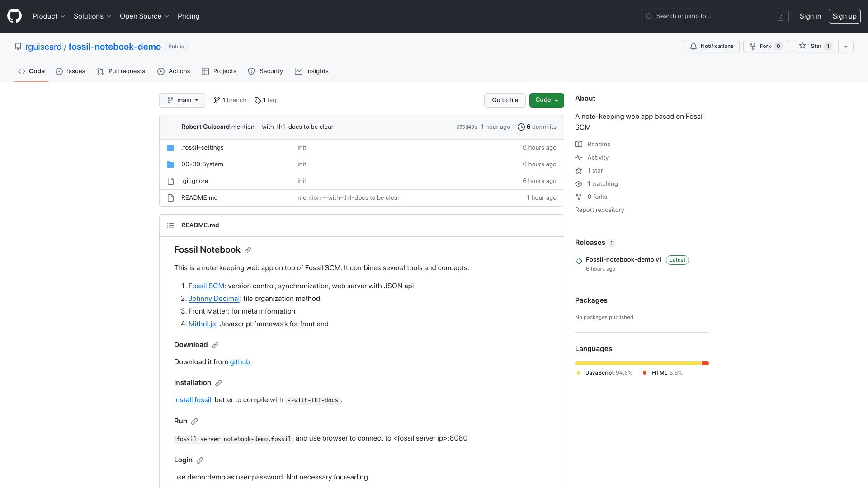Star this repository
Screen dimensions: 868x488
(816, 46)
